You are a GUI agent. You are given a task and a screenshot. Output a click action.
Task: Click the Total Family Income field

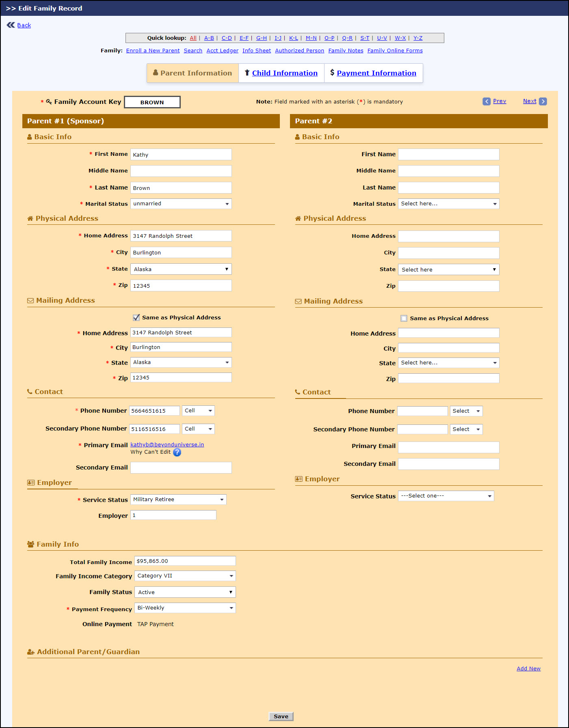185,561
